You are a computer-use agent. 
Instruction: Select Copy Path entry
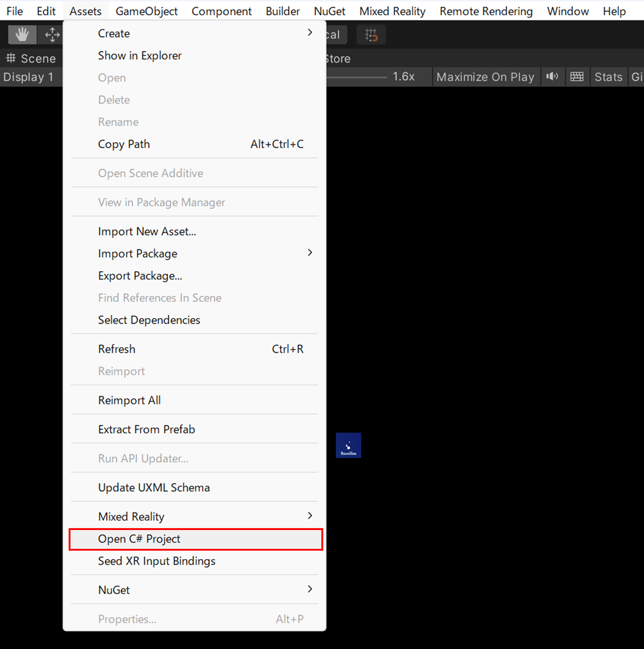(194, 144)
